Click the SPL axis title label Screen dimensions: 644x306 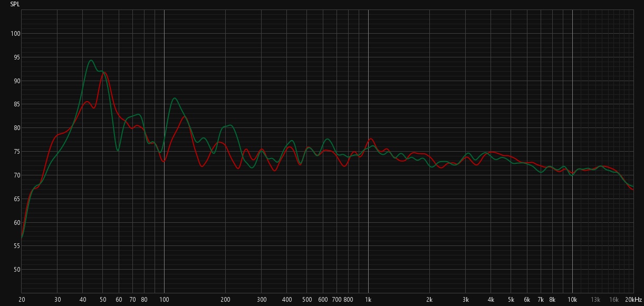[x=15, y=4]
